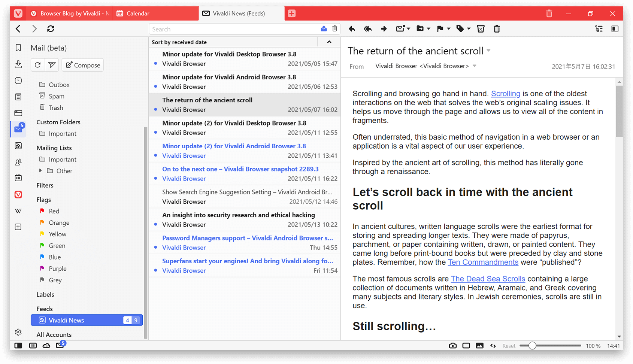Viewport: 633px width, 364px height.
Task: Switch to the Vivaldi News (Feeds) tab
Action: pyautogui.click(x=242, y=13)
